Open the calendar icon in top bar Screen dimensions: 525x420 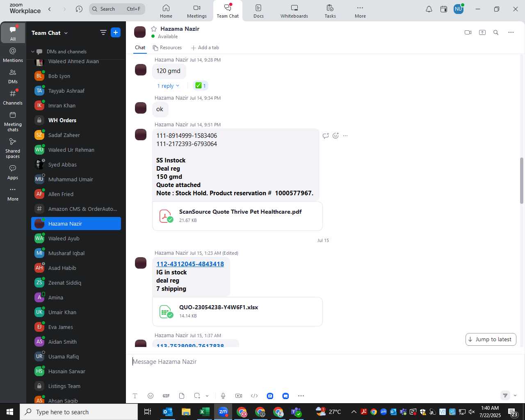[x=444, y=9]
